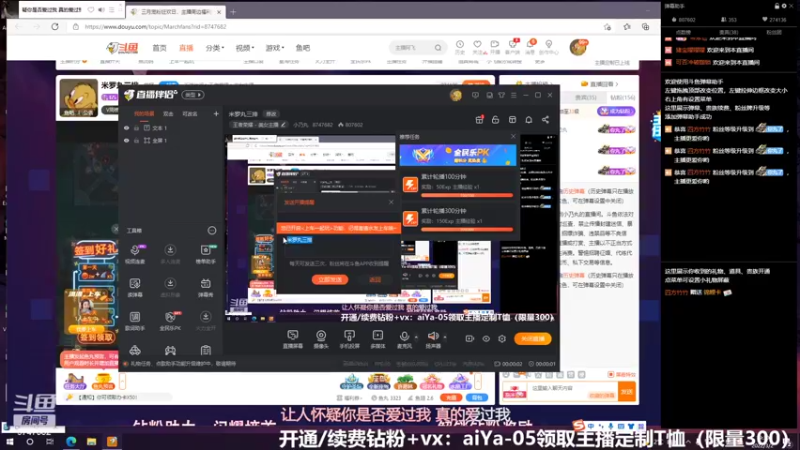Open 鱼吧 in Douyu navigation

303,48
